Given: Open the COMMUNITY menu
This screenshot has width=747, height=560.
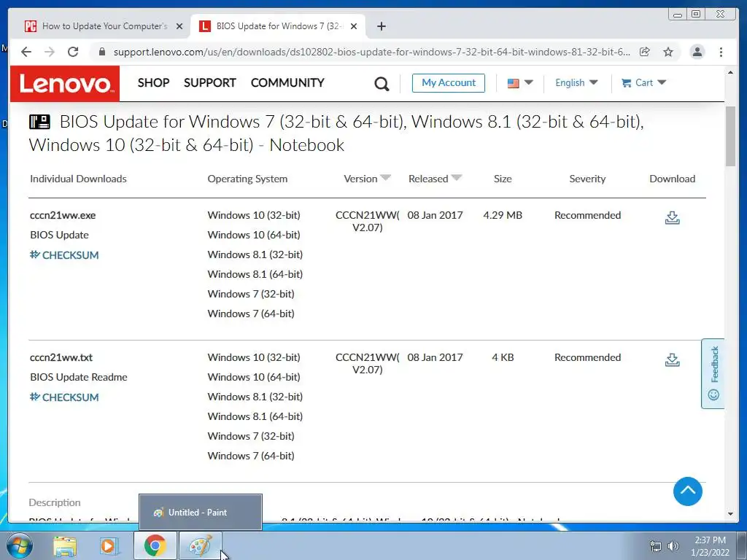Looking at the screenshot, I should click(x=287, y=82).
